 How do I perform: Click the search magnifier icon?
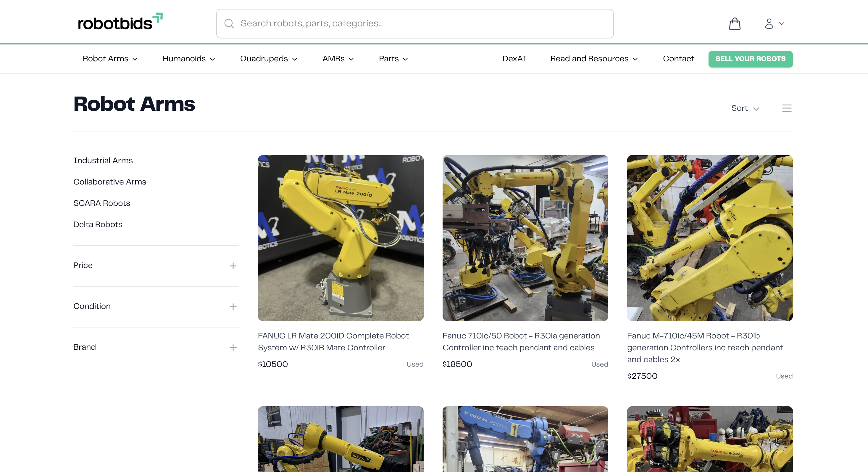(230, 23)
